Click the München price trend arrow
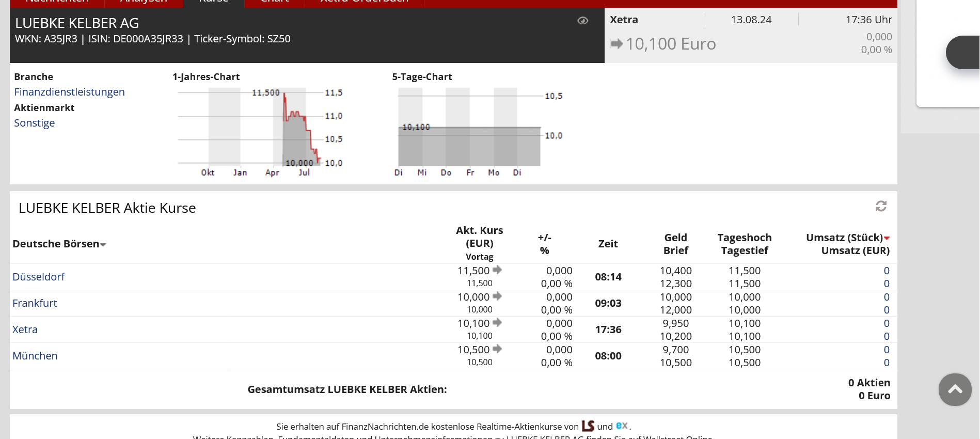This screenshot has height=439, width=980. coord(497,349)
